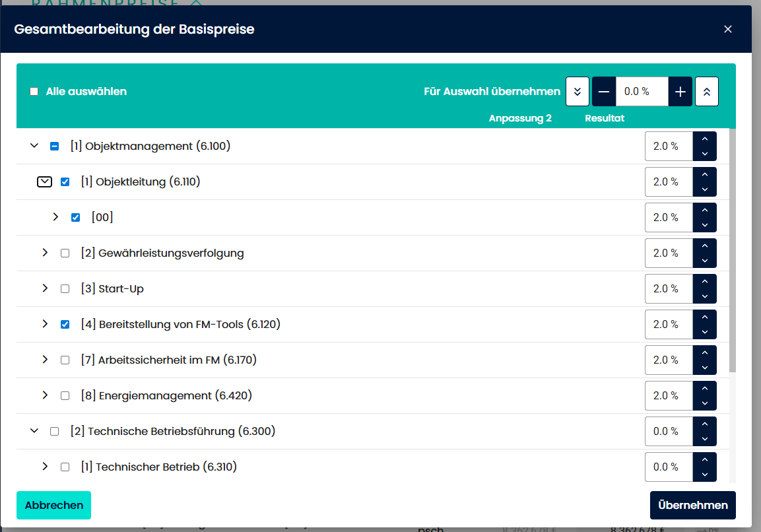Check the Gewährleistungsverfolgung checkbox
Image resolution: width=761 pixels, height=532 pixels.
[65, 253]
